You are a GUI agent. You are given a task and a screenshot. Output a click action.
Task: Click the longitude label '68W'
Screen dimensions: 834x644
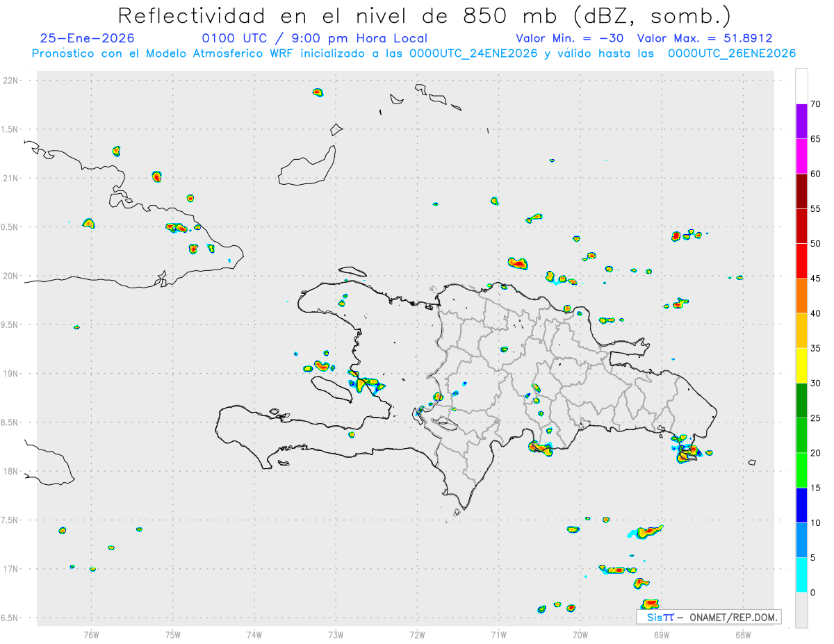pyautogui.click(x=743, y=634)
